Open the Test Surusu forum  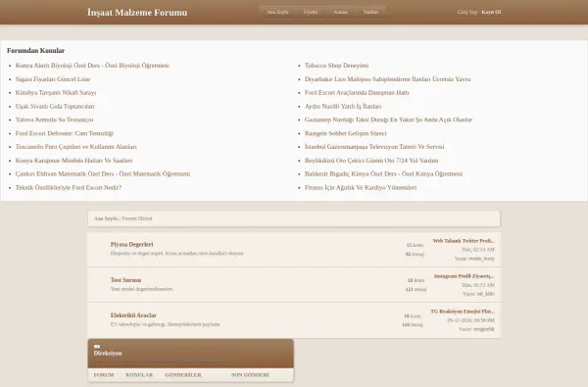[x=126, y=280]
